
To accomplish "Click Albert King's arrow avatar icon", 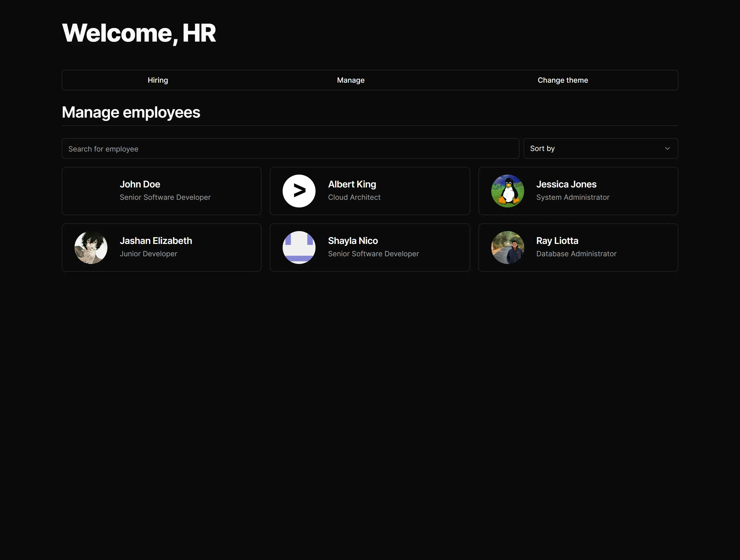I will click(x=299, y=191).
